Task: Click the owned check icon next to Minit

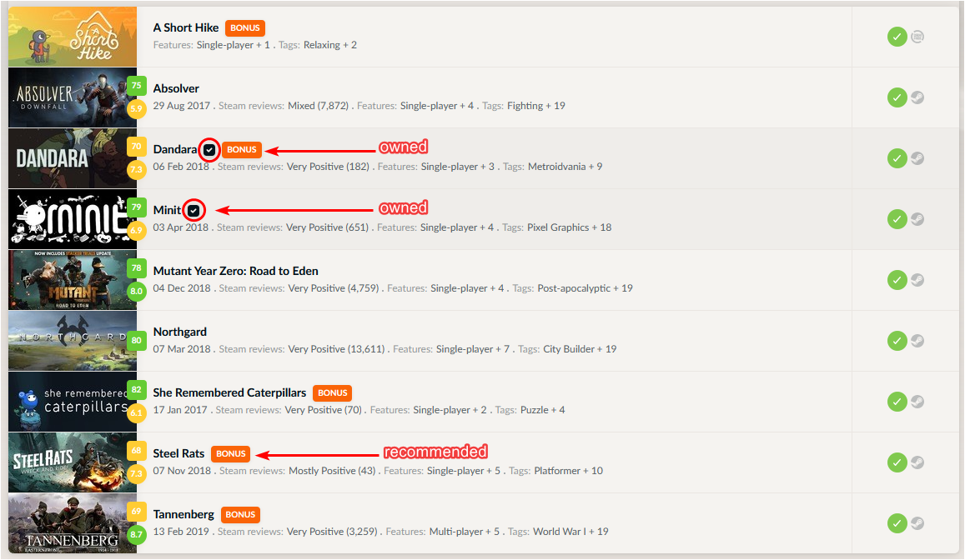Action: pos(194,211)
